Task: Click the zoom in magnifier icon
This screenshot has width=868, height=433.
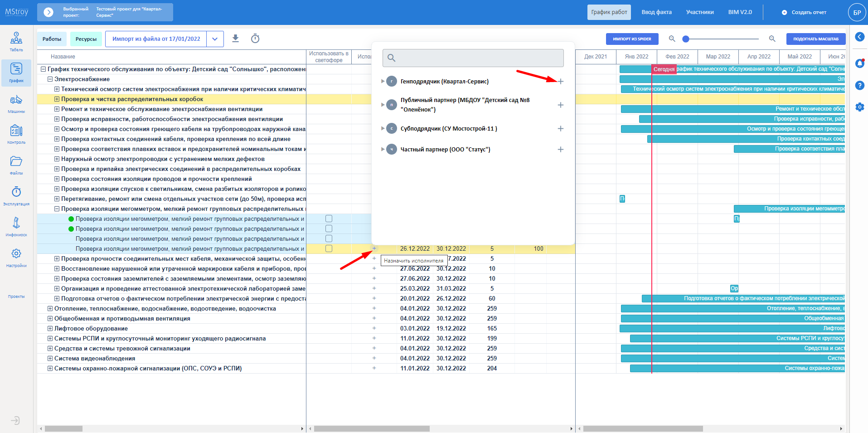Action: 772,39
